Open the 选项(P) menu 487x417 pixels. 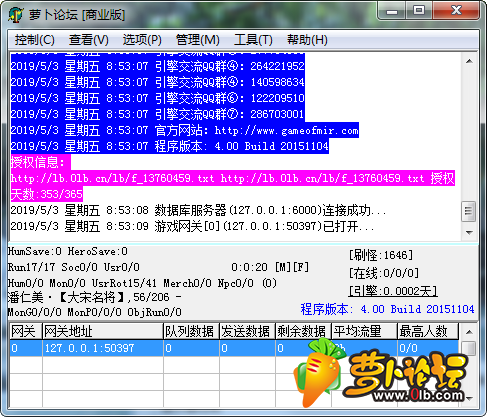[x=142, y=40]
